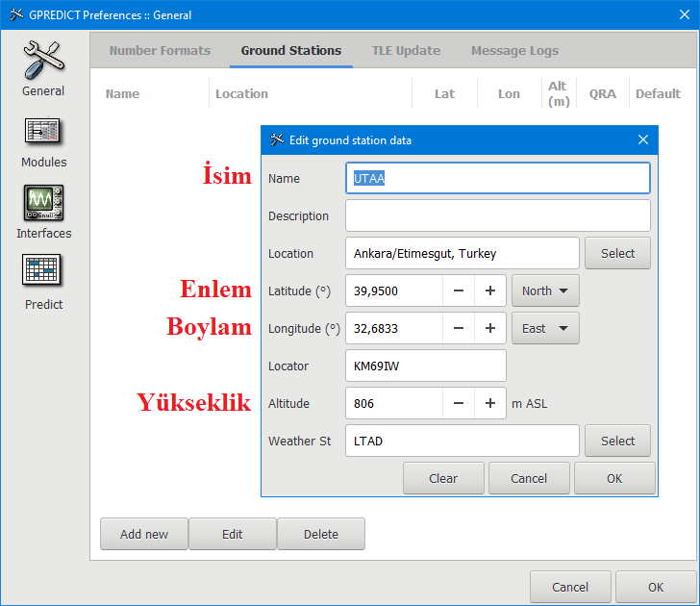This screenshot has height=606, width=700.
Task: Click the Default column header
Action: 658,93
